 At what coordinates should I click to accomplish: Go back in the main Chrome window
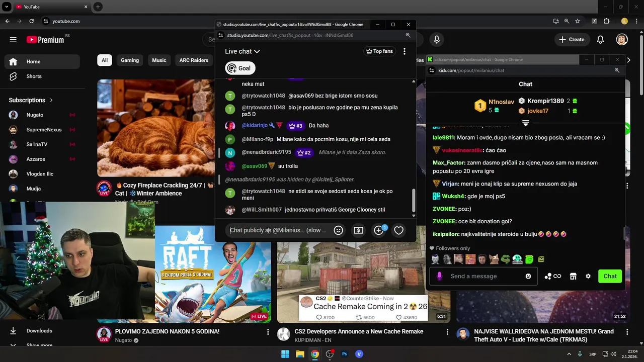[x=7, y=21]
